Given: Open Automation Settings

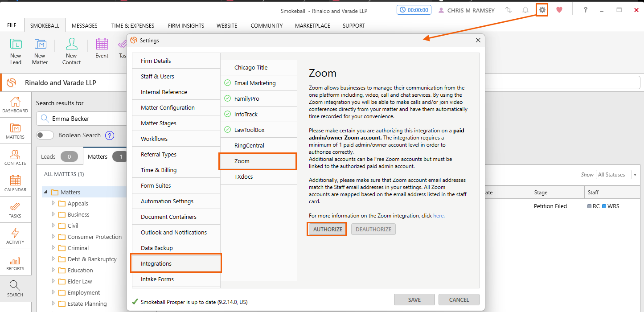Looking at the screenshot, I should pyautogui.click(x=176, y=201).
